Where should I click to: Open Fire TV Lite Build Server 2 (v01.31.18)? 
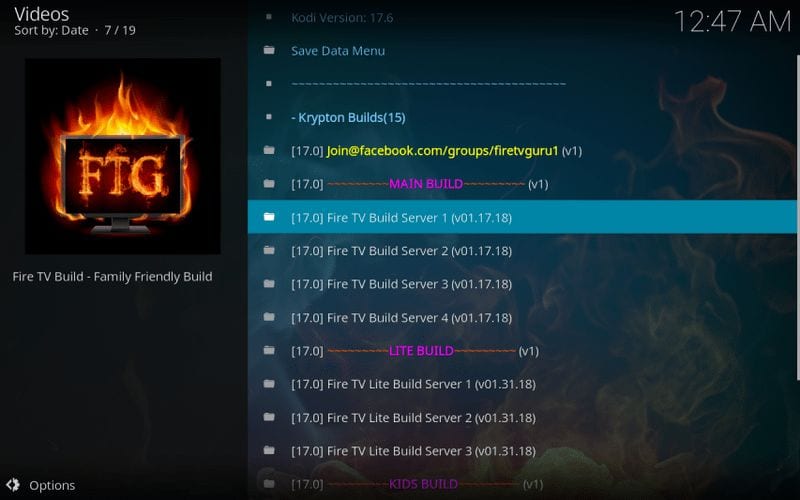(x=522, y=417)
